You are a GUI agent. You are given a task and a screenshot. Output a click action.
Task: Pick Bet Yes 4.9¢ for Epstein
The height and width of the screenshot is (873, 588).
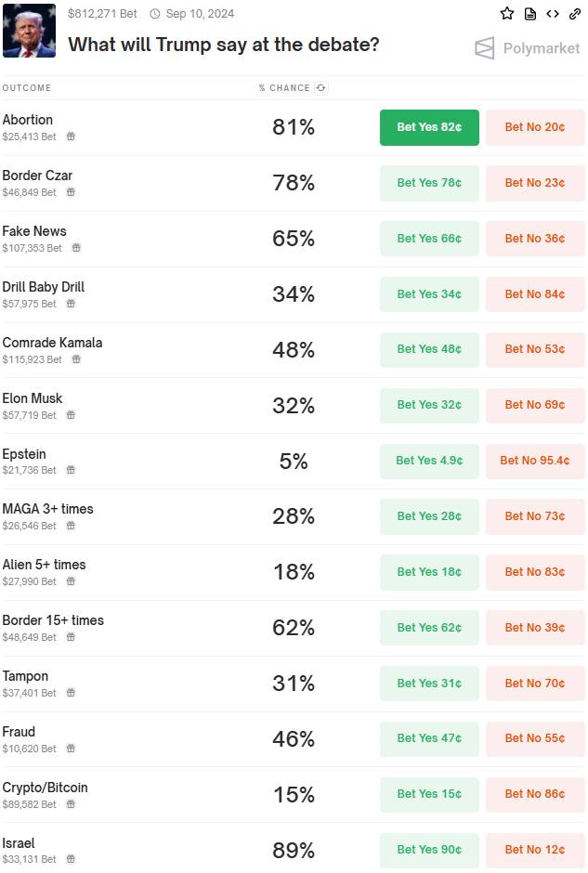[429, 461]
